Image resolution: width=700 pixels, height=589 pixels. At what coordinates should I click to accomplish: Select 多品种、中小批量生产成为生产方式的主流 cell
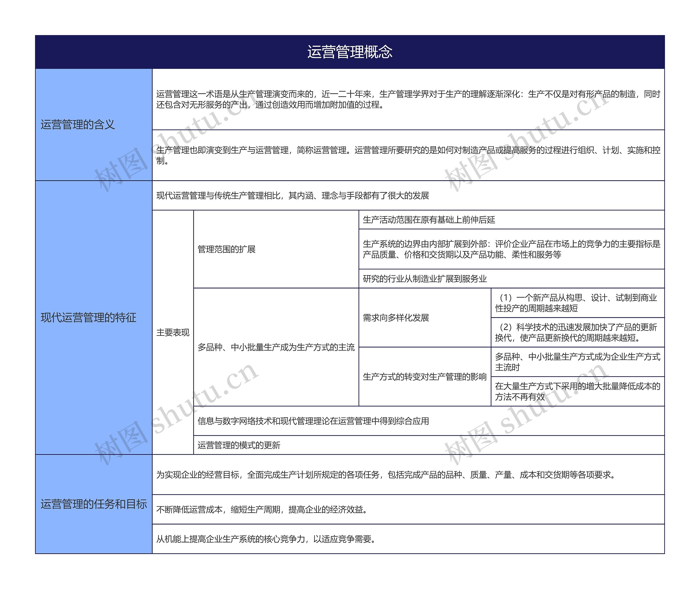pos(276,347)
